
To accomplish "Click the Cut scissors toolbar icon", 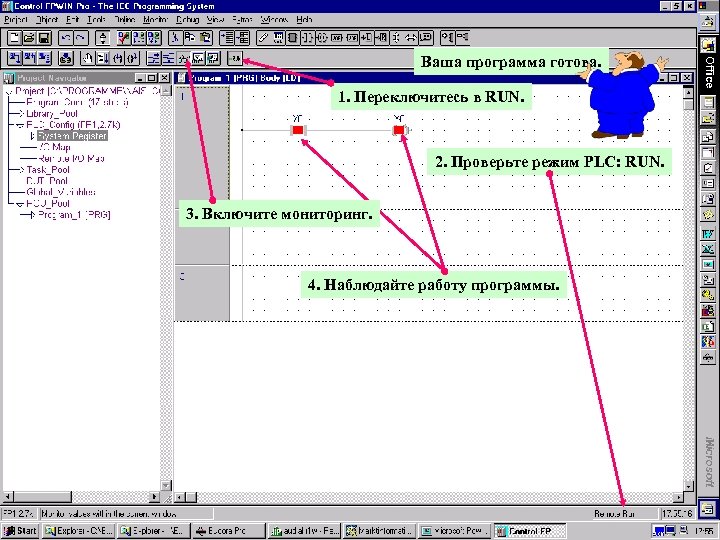I will coord(174,38).
